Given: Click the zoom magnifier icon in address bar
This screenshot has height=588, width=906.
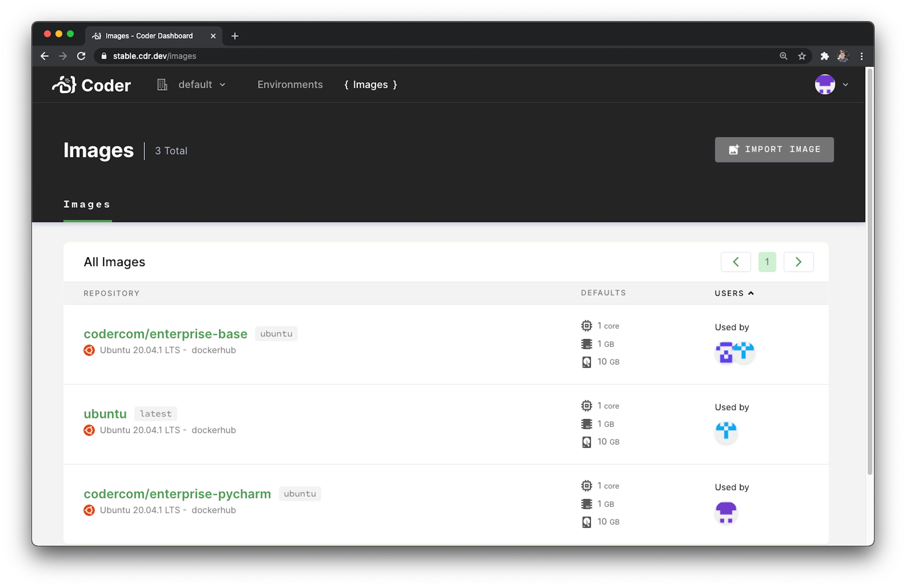Looking at the screenshot, I should 783,56.
